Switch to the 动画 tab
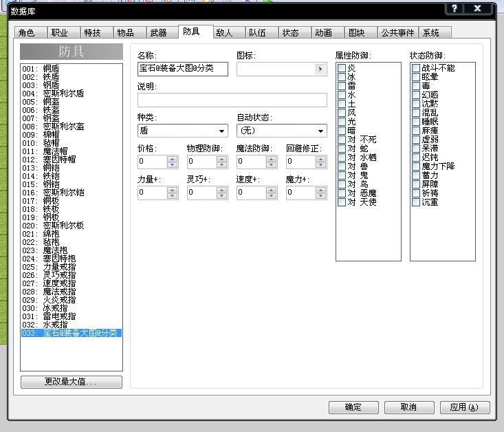 tap(328, 32)
